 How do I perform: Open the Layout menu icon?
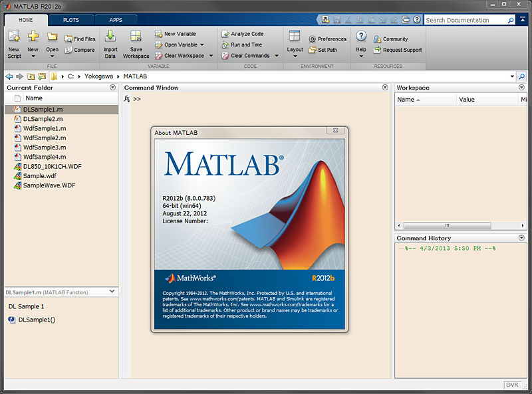[x=295, y=36]
